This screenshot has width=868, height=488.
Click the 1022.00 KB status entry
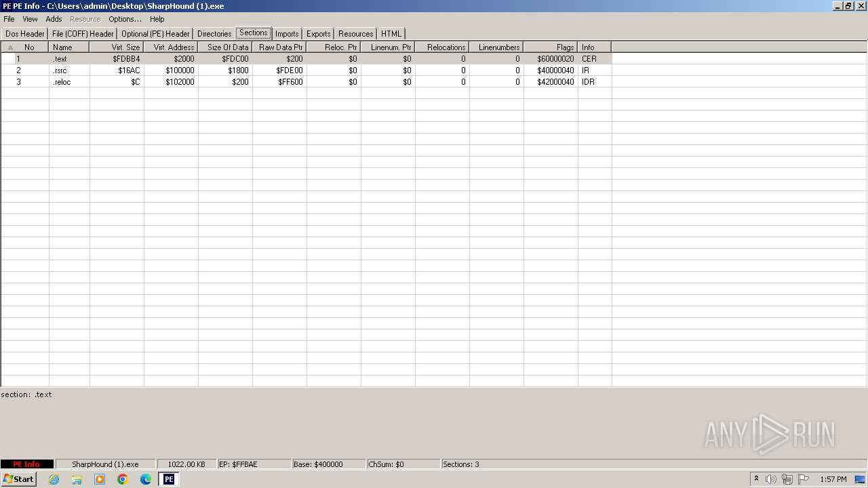click(x=186, y=464)
